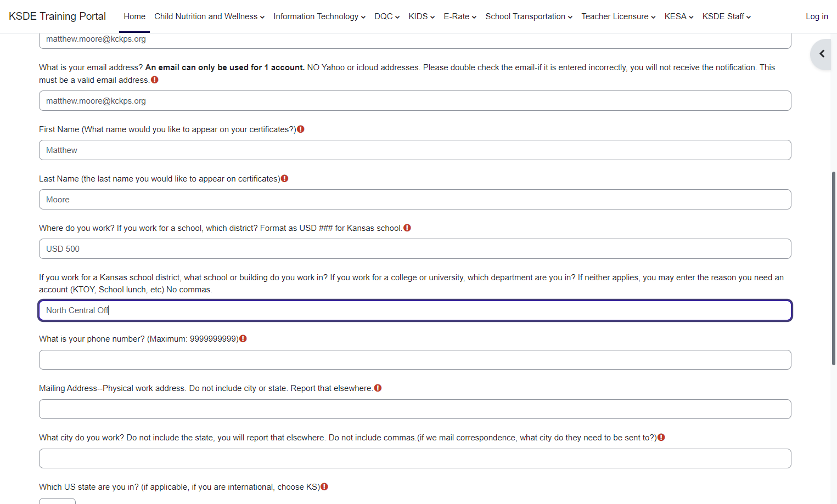Click required icon beside US state question

(324, 487)
